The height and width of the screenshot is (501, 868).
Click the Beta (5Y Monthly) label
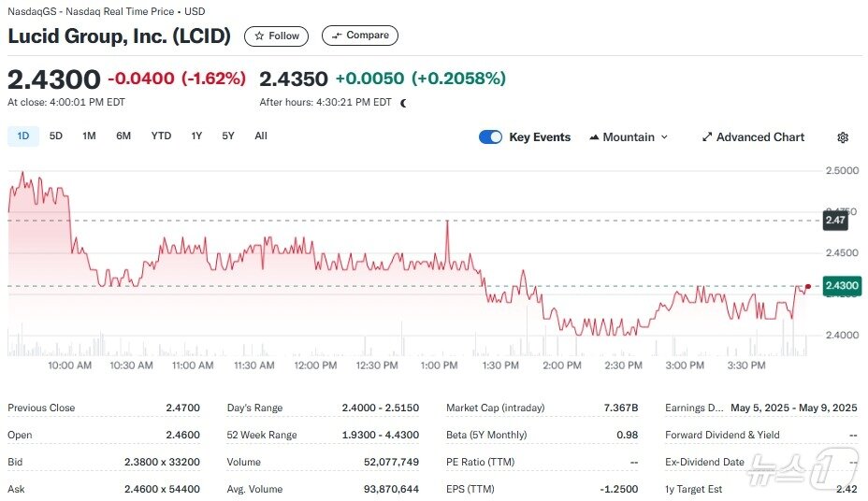[486, 435]
